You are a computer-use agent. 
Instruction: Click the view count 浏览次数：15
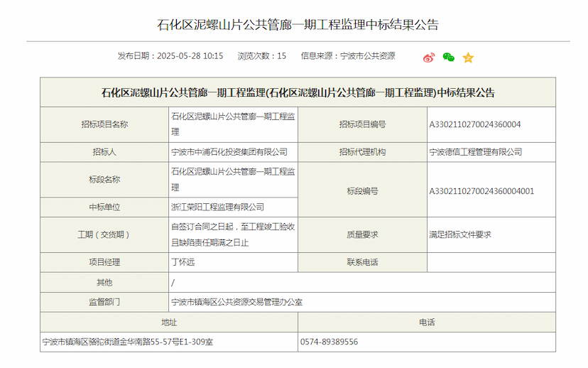click(x=262, y=56)
